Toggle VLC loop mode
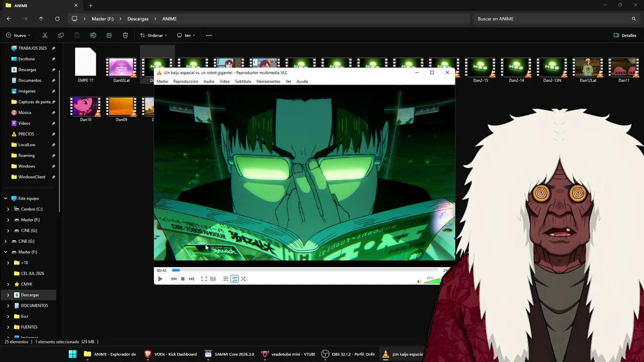The image size is (644, 362). 234,279
